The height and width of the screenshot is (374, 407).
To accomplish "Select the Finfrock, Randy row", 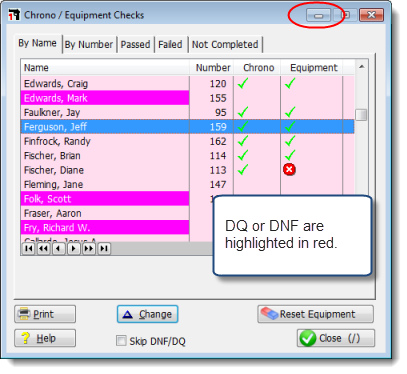I will click(x=187, y=141).
